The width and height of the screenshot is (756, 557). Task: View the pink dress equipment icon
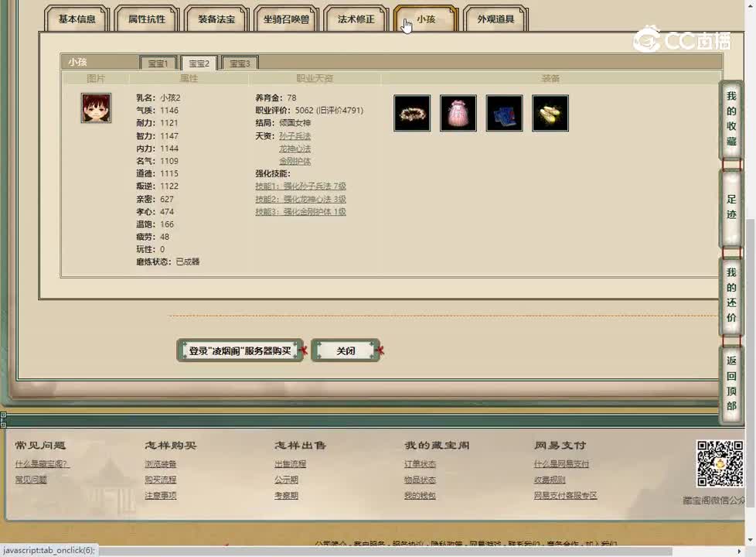(458, 113)
